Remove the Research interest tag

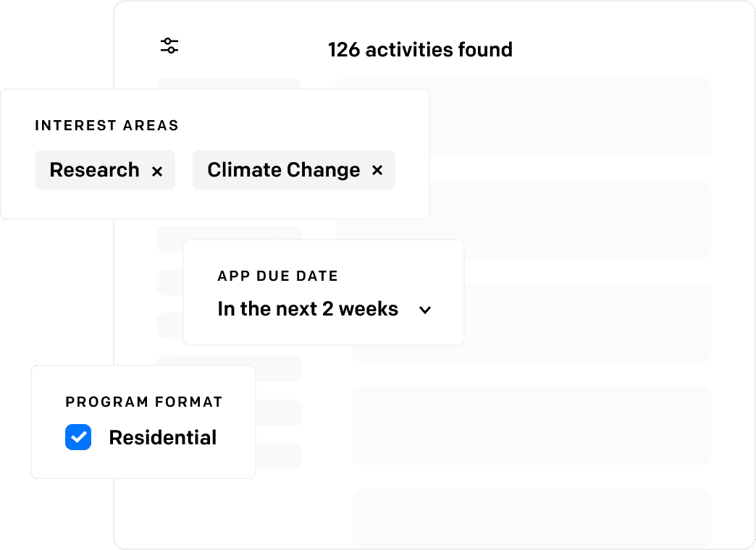click(x=157, y=171)
